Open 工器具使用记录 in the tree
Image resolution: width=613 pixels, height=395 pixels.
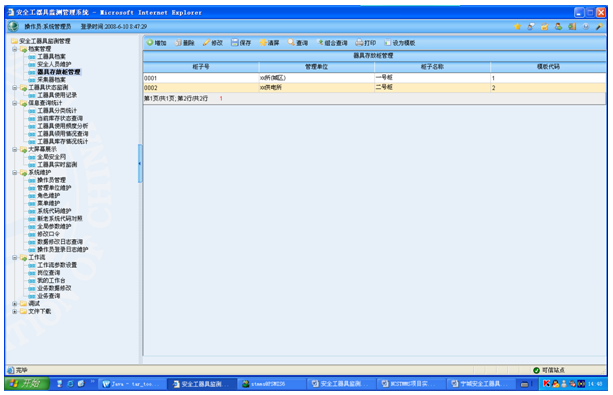click(x=57, y=95)
